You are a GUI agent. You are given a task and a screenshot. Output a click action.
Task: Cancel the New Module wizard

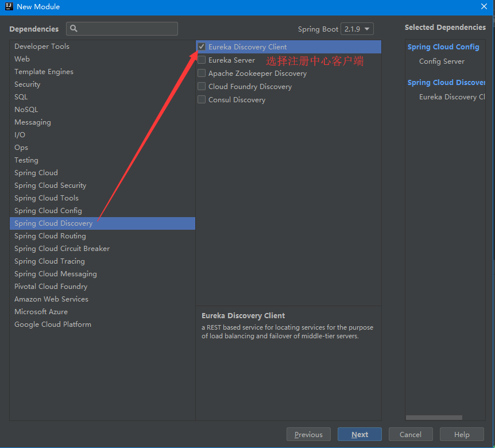pyautogui.click(x=411, y=434)
